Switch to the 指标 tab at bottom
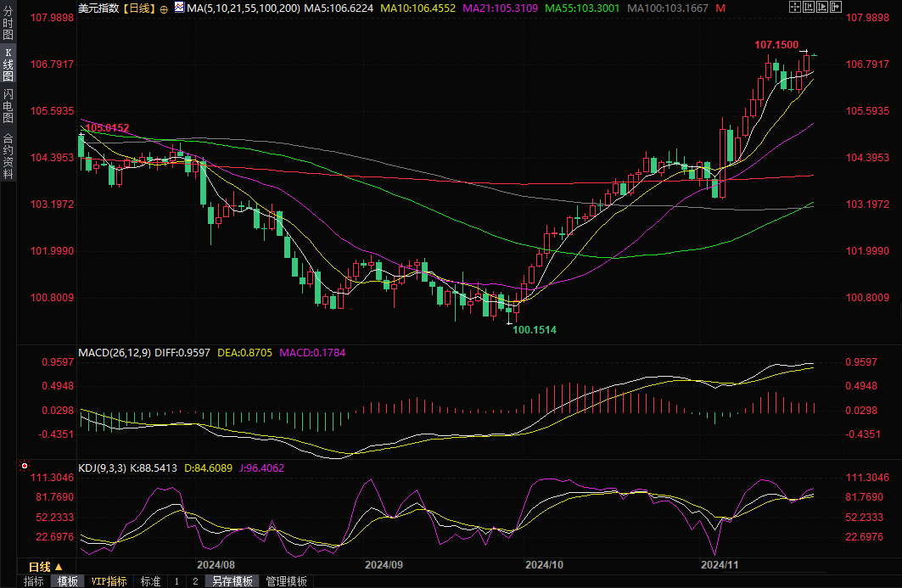The width and height of the screenshot is (902, 588). pos(34,581)
